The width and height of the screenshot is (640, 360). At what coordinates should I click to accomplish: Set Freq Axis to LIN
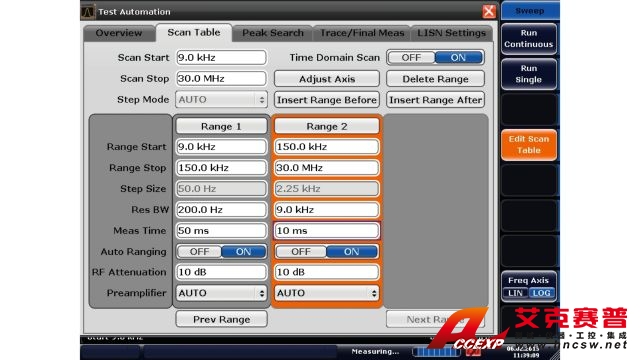coord(516,293)
